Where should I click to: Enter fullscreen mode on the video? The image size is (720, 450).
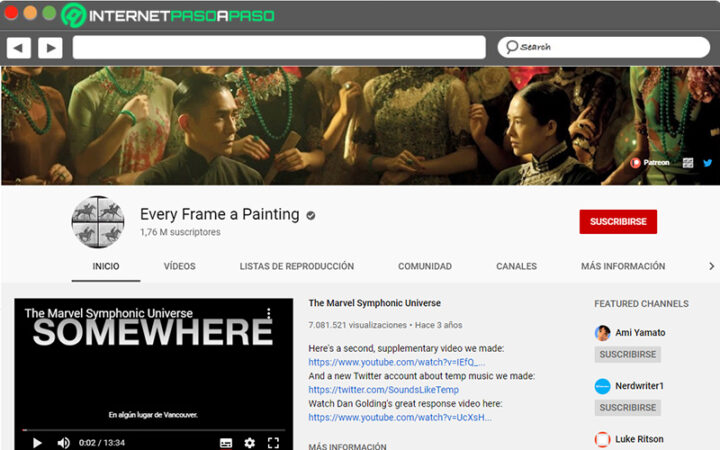pos(273,442)
